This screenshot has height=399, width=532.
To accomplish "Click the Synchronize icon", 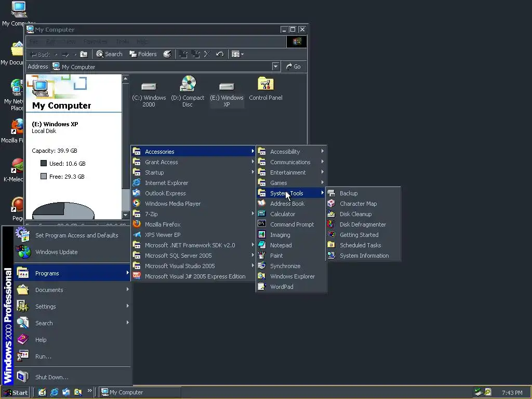I will tap(262, 265).
